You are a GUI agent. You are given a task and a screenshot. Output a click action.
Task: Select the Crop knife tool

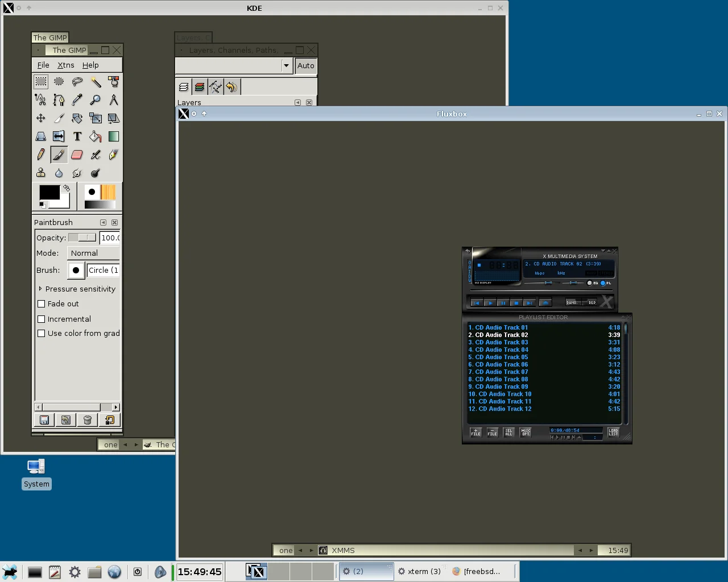(59, 118)
